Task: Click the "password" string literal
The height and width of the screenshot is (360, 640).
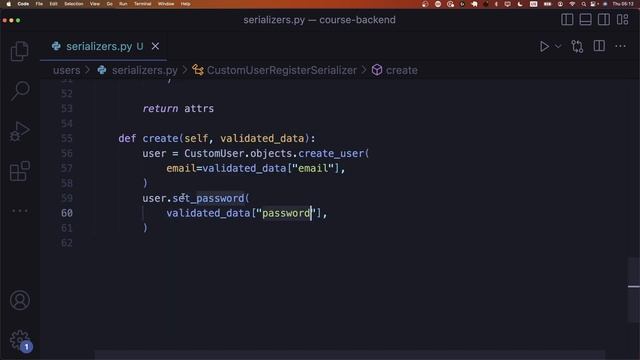Action: pyautogui.click(x=286, y=213)
